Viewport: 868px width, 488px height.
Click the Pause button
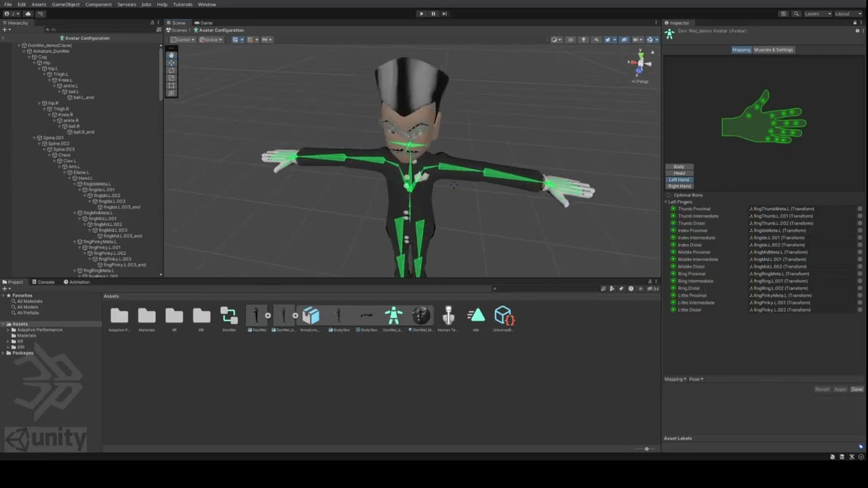pyautogui.click(x=433, y=14)
